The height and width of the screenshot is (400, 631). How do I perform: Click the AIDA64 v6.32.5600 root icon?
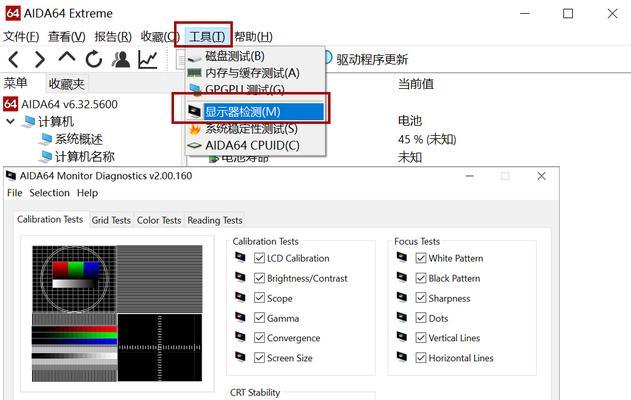tap(10, 104)
